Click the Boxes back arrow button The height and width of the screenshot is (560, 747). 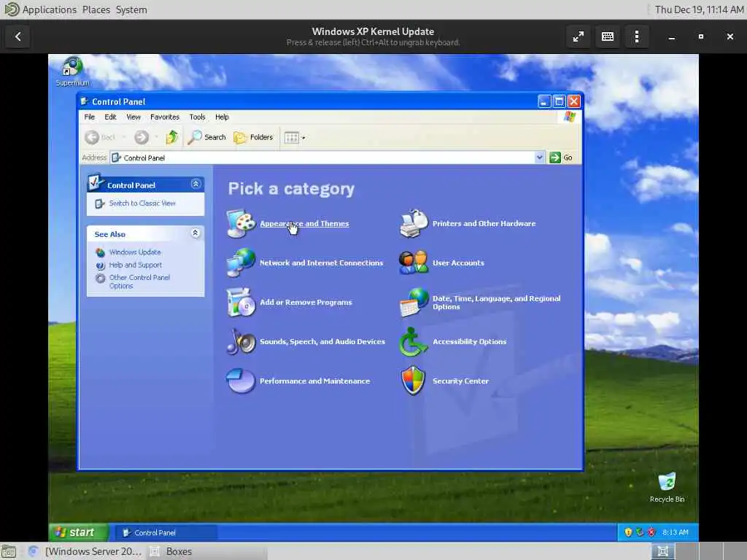pyautogui.click(x=18, y=36)
